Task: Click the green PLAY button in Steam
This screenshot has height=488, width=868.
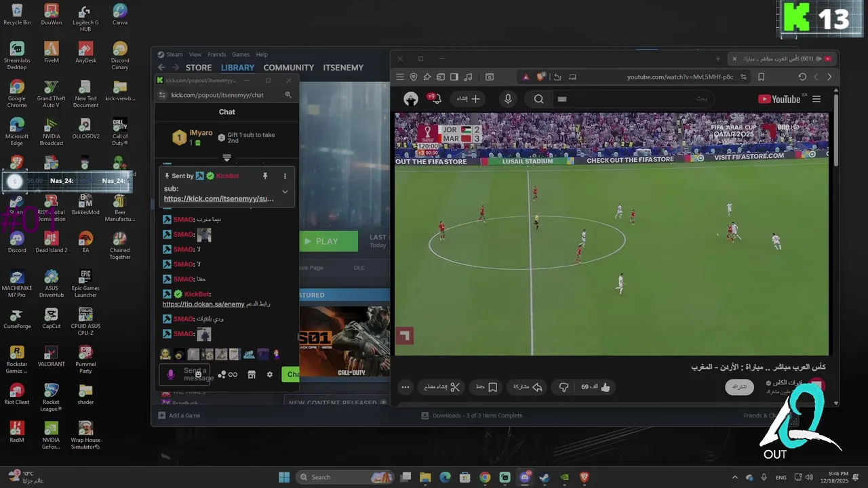Action: pyautogui.click(x=329, y=241)
